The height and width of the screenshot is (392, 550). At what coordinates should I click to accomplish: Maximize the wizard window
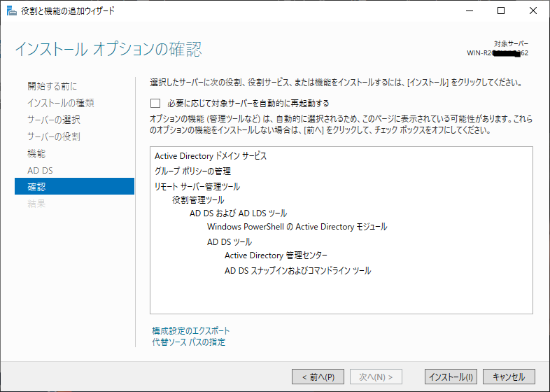(x=501, y=11)
